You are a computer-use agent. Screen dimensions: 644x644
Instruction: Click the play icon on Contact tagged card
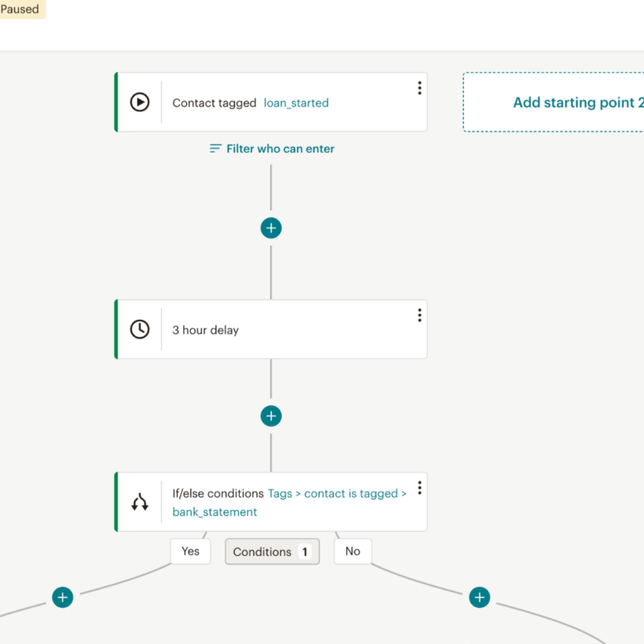[x=139, y=102]
